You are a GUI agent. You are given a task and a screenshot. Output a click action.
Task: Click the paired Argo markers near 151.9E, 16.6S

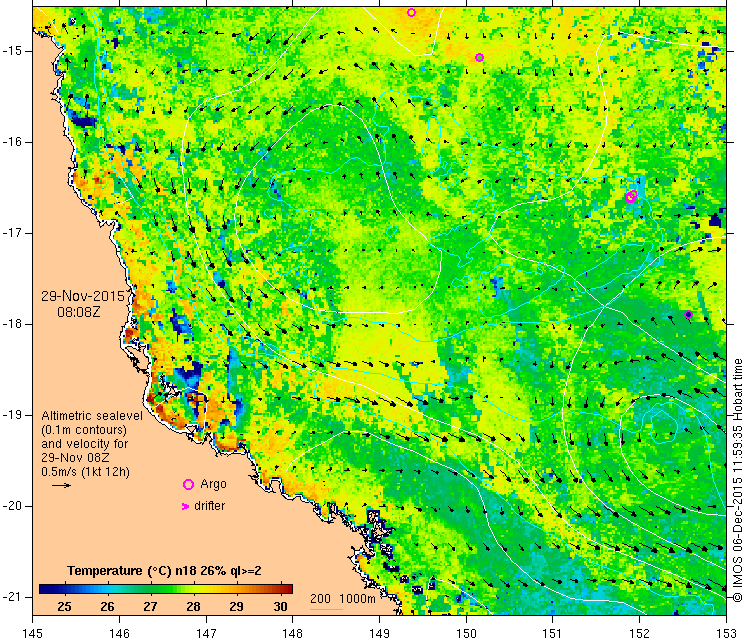click(x=631, y=196)
